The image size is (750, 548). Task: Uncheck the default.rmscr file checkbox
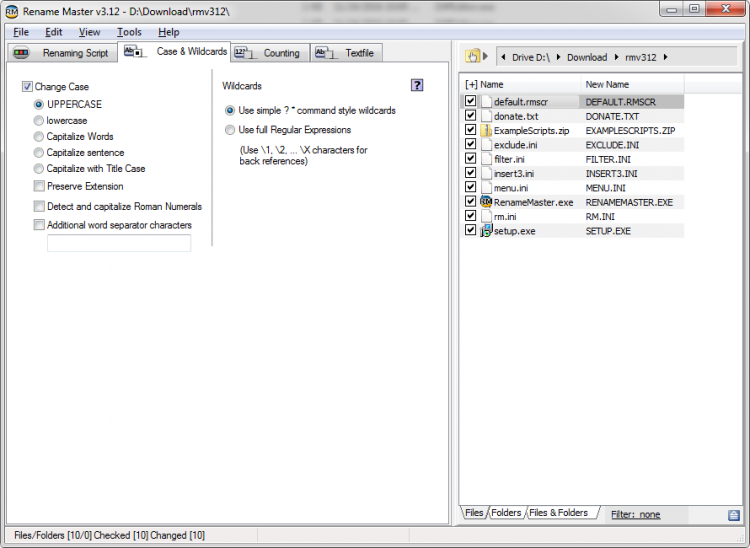[471, 101]
